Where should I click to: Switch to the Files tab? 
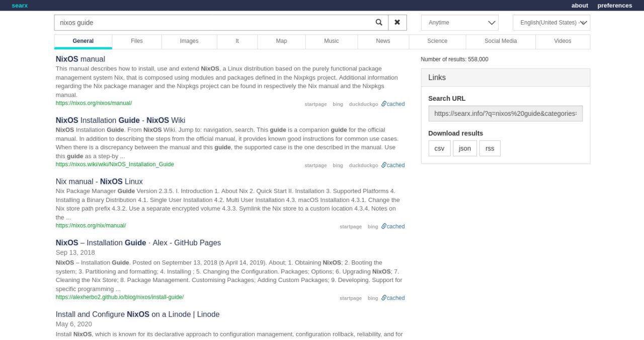[137, 41]
